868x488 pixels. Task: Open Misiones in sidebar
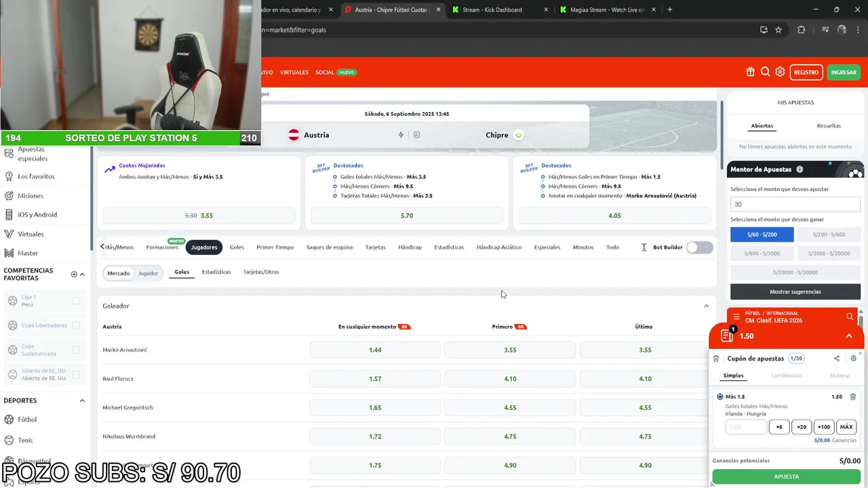[31, 196]
